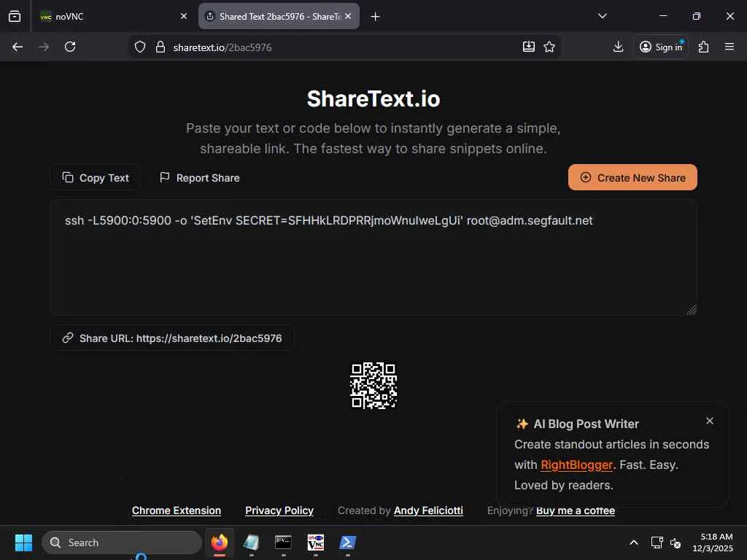Open Firefox View icon in tab strip
The image size is (747, 560).
tap(15, 16)
